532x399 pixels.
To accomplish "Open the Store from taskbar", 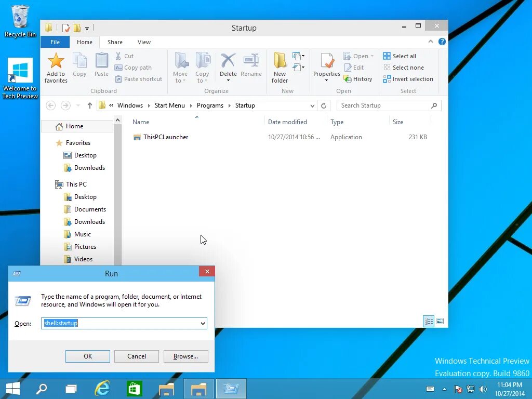I will 134,389.
